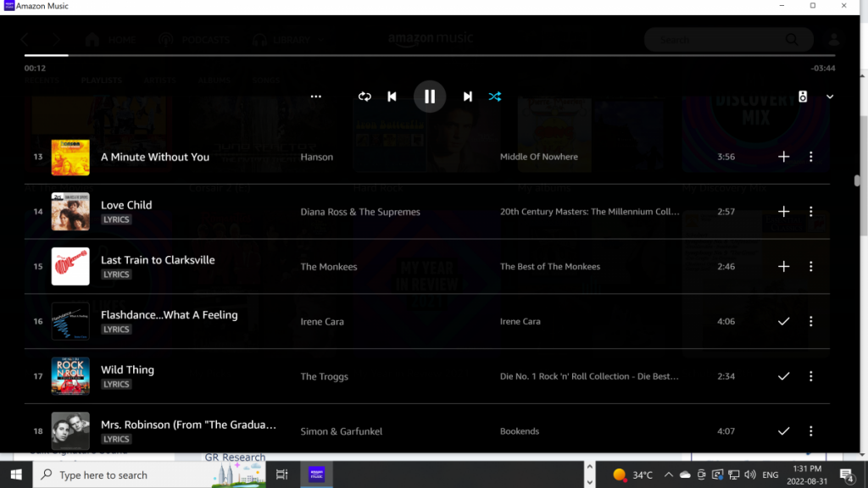Open the Podcasts tab
The width and height of the screenshot is (868, 488).
click(194, 40)
